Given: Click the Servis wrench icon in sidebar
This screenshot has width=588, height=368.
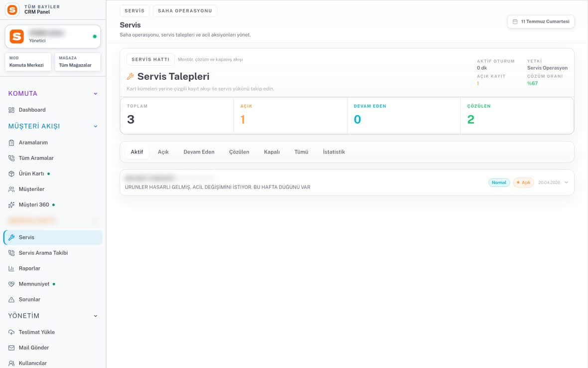Looking at the screenshot, I should click(x=11, y=237).
